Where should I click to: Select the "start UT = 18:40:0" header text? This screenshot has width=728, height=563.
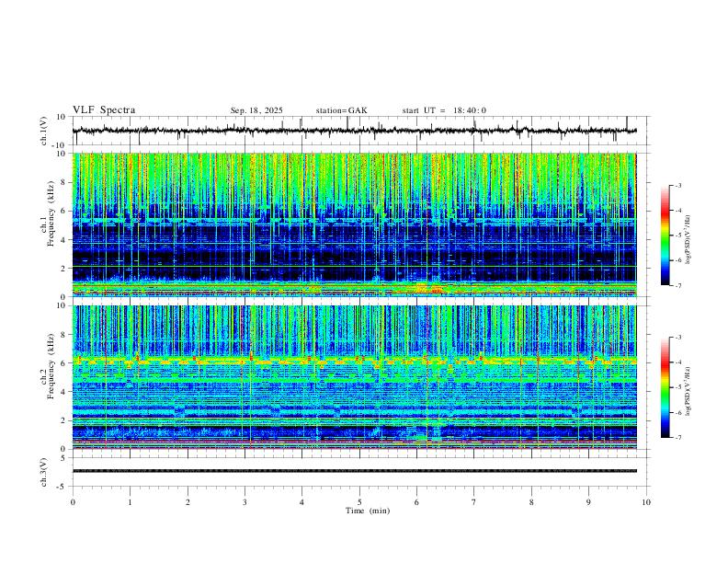tap(444, 110)
